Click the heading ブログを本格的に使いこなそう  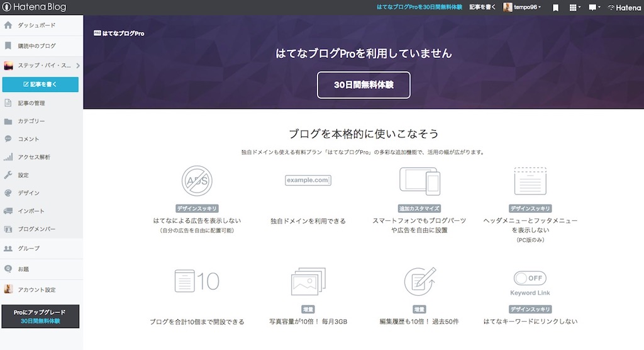[364, 133]
